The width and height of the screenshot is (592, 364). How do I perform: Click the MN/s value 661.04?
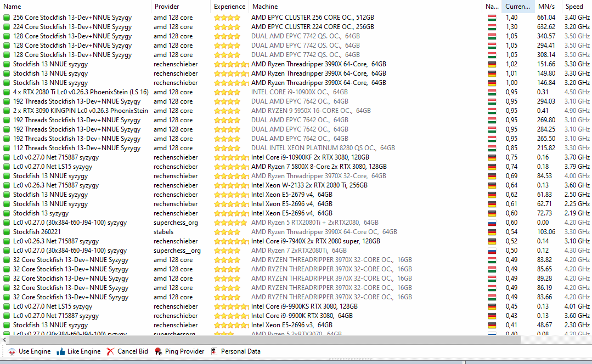point(546,18)
